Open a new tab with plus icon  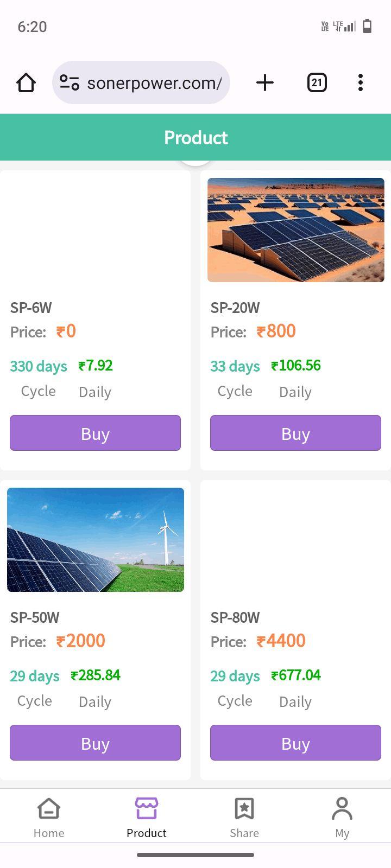pos(265,83)
